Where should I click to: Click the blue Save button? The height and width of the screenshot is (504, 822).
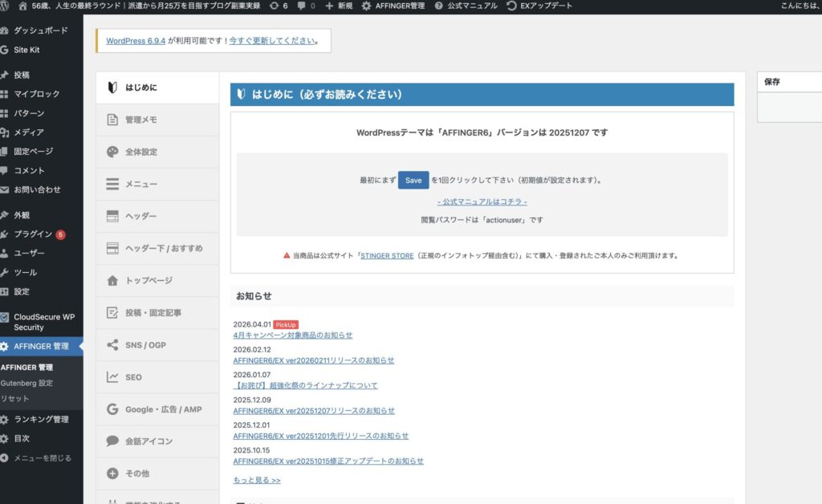tap(413, 180)
